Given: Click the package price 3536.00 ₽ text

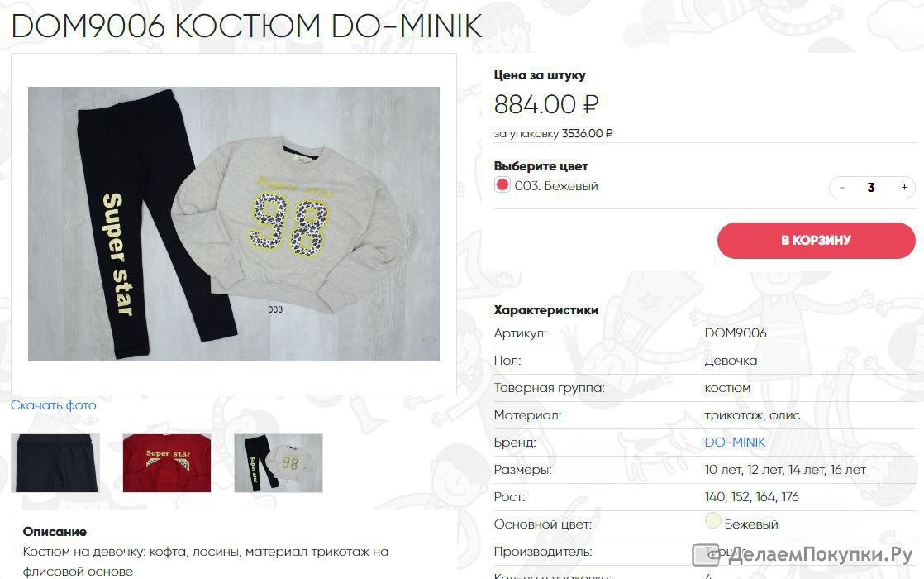Looking at the screenshot, I should (x=587, y=133).
